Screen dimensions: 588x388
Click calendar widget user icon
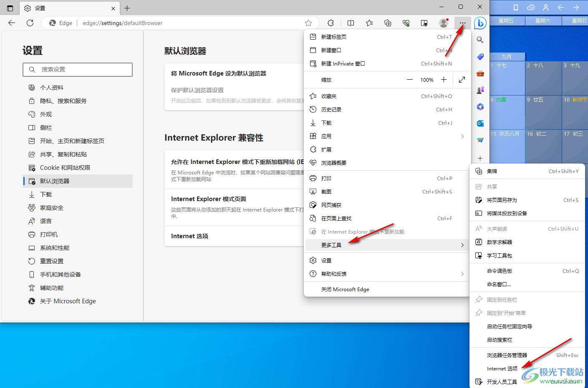(x=545, y=8)
